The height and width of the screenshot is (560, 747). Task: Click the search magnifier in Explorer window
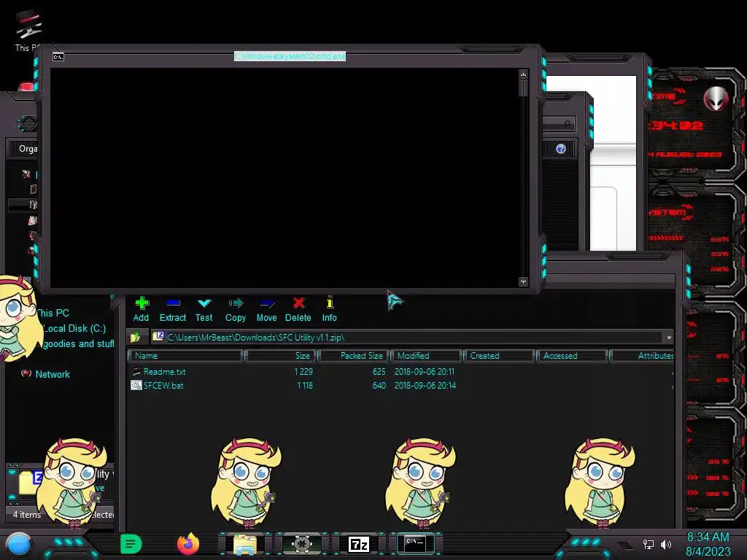567,124
